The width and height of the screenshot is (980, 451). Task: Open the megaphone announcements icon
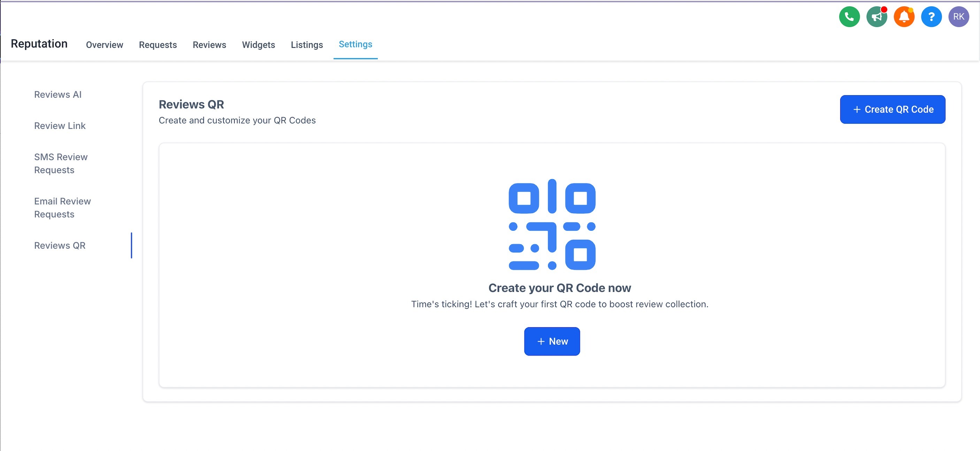click(876, 17)
